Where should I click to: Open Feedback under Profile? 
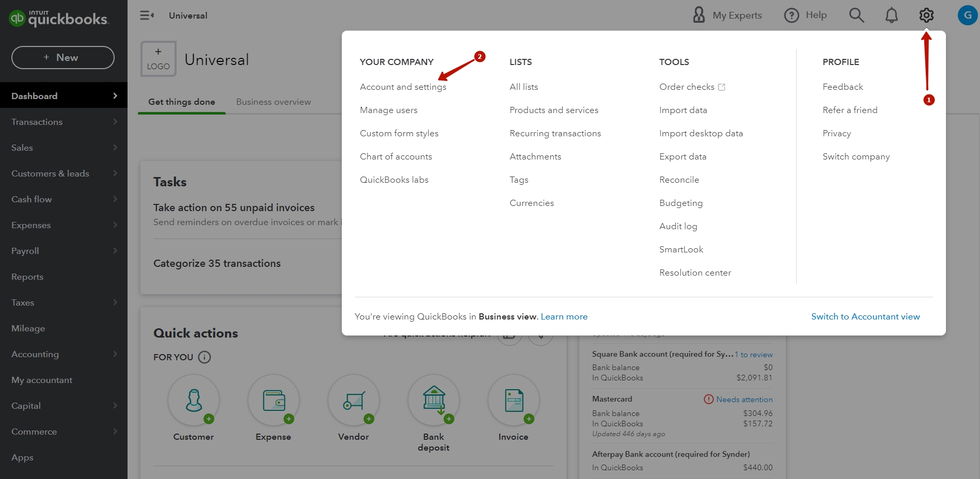tap(843, 87)
